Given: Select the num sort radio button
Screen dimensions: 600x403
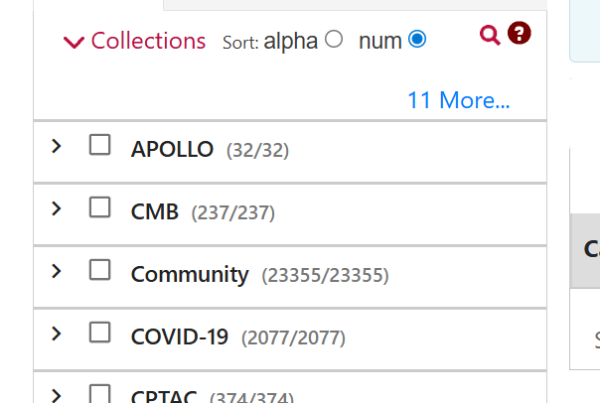Looking at the screenshot, I should [x=417, y=39].
